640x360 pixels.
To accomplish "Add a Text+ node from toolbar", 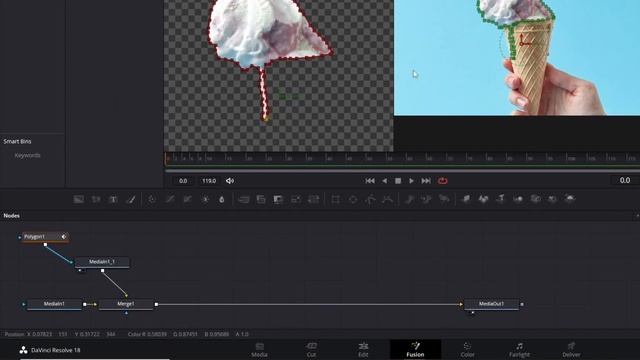I will pyautogui.click(x=113, y=199).
